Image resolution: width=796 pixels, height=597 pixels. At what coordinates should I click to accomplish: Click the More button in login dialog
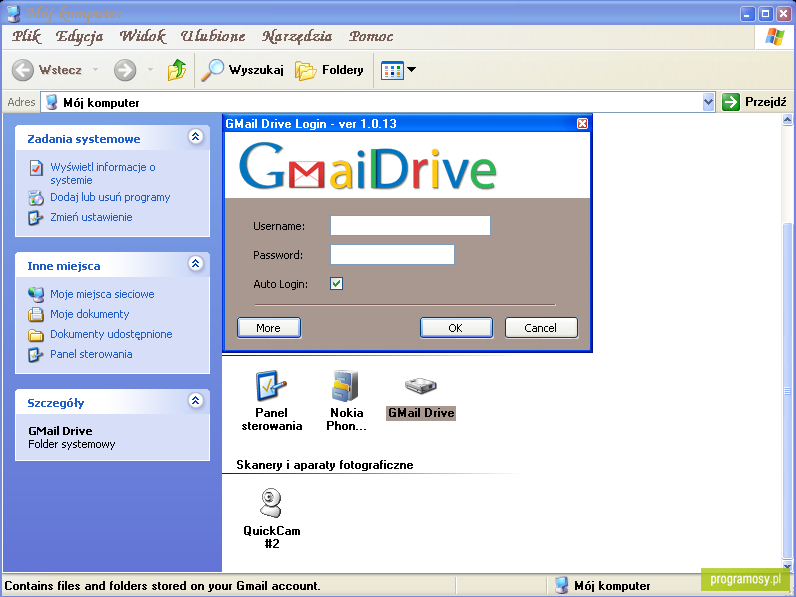coord(269,328)
